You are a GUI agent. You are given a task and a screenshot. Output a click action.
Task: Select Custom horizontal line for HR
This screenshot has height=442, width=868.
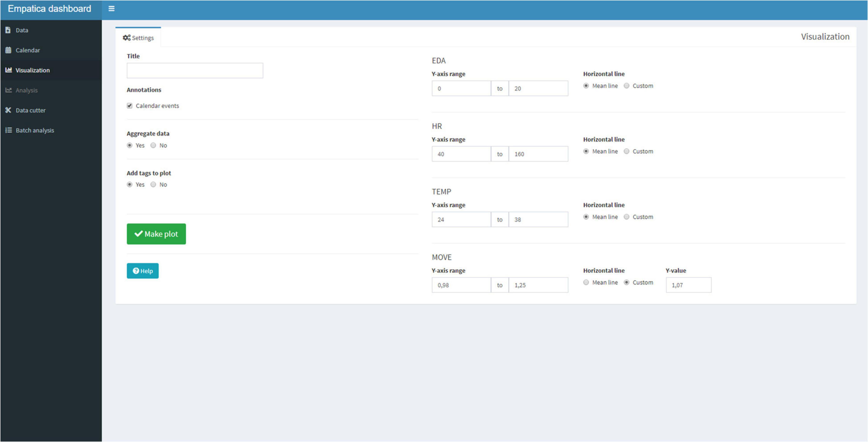(x=627, y=151)
